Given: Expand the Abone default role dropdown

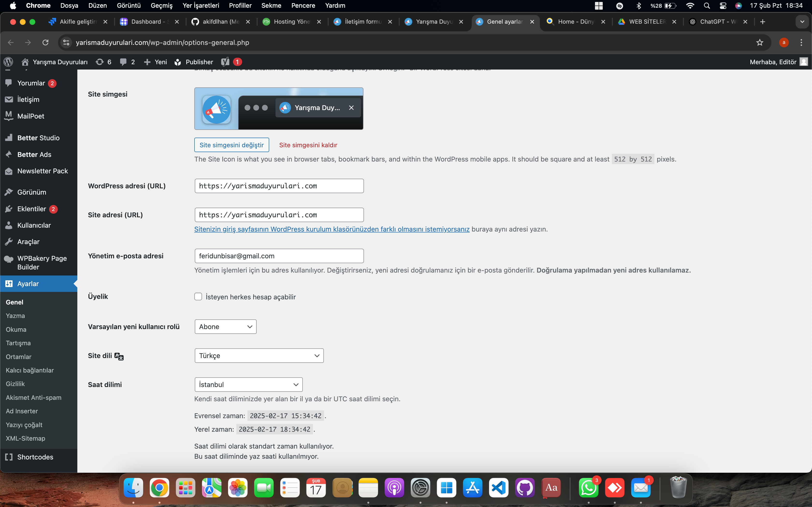Looking at the screenshot, I should [x=225, y=327].
